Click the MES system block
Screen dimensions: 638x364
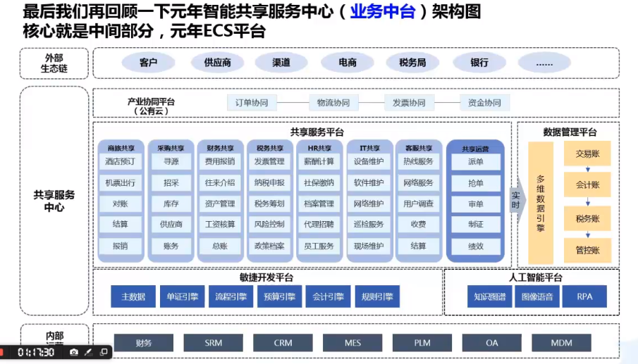[x=352, y=343]
